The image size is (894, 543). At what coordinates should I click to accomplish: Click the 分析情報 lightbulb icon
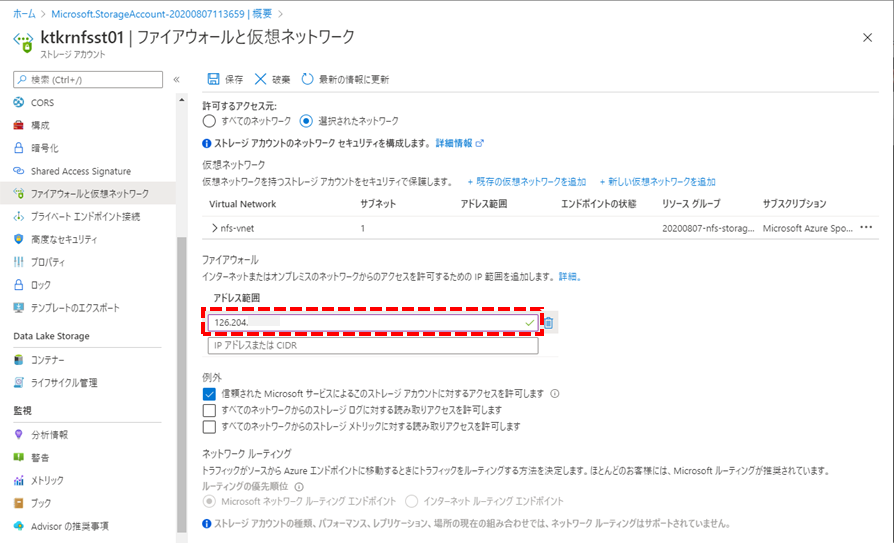tap(19, 435)
